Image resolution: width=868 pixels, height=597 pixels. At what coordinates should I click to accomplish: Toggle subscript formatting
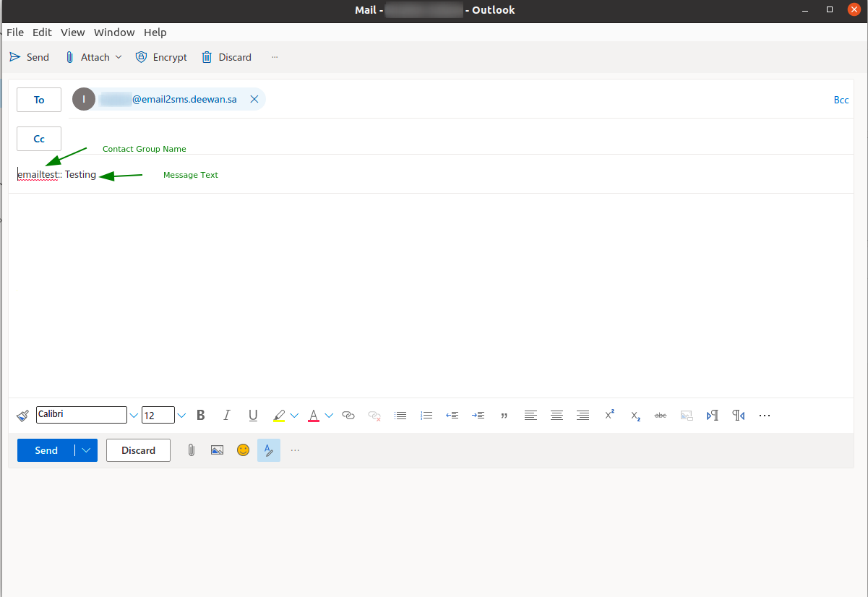point(635,416)
